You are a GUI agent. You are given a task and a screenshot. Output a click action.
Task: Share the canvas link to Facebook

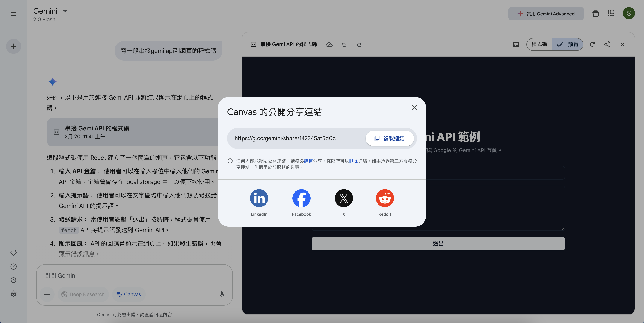pos(301,198)
